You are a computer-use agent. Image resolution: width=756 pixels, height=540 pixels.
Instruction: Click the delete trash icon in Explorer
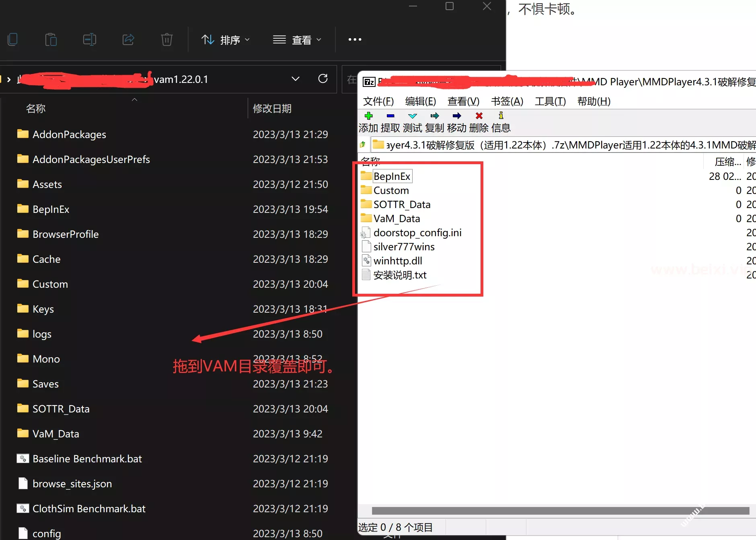click(x=166, y=39)
